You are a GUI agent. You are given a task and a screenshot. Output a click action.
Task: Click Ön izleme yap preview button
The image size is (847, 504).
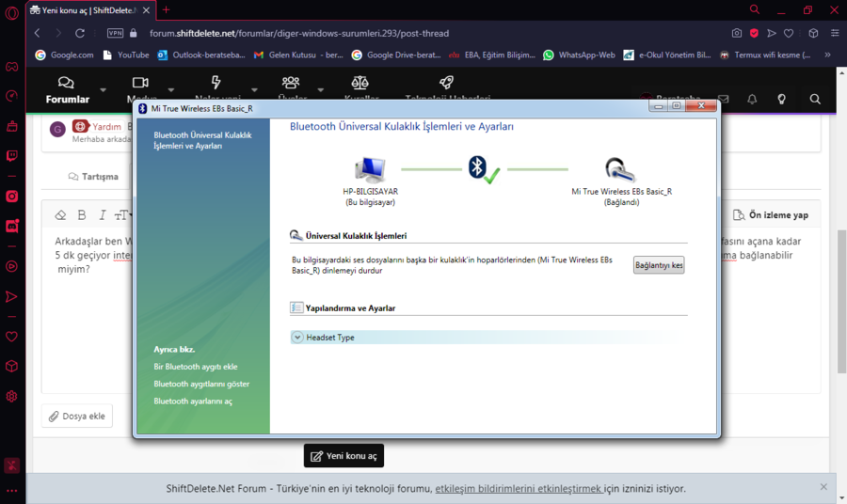click(x=771, y=214)
